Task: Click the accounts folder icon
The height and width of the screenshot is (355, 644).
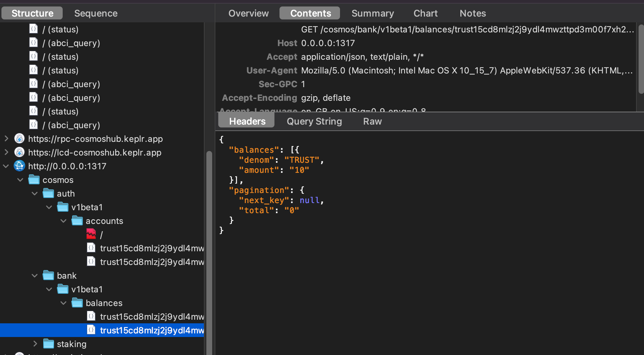Action: [x=77, y=220]
